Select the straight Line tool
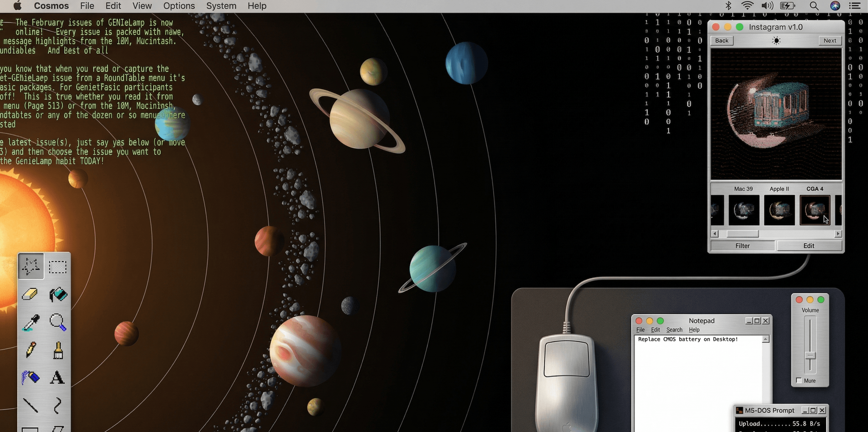Viewport: 868px width, 432px height. (x=31, y=405)
